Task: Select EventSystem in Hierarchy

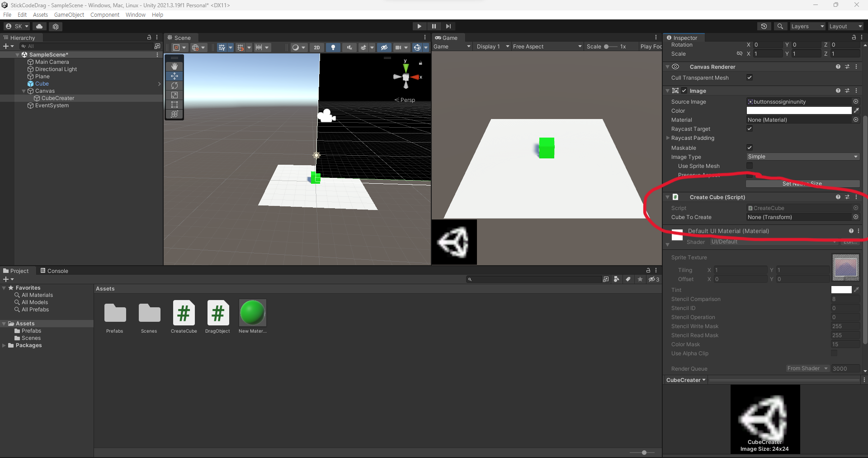Action: point(52,105)
